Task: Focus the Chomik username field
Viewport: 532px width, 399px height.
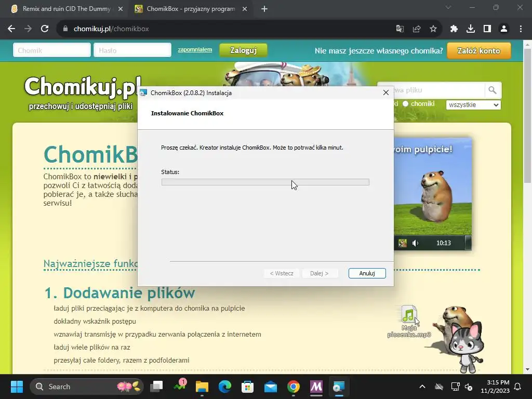Action: [x=52, y=50]
